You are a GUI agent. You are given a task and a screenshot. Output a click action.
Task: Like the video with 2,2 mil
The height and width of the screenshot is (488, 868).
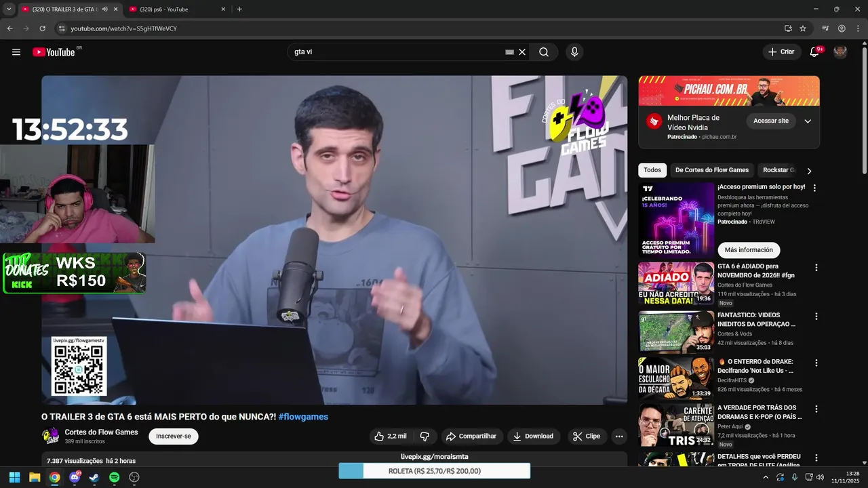click(391, 436)
